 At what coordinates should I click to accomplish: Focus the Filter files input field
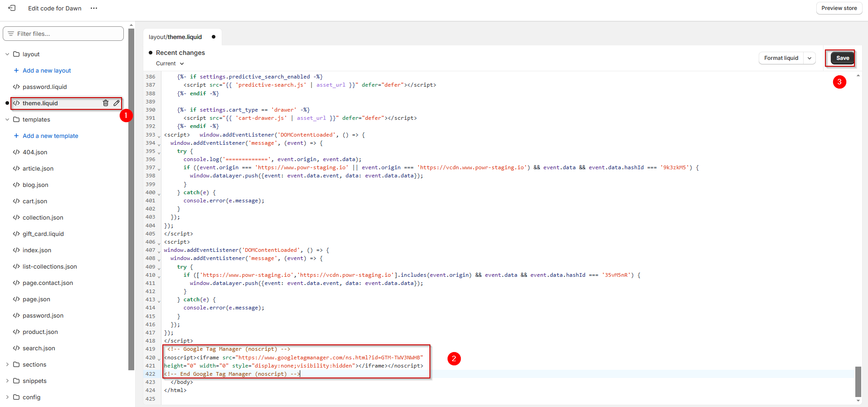[63, 34]
